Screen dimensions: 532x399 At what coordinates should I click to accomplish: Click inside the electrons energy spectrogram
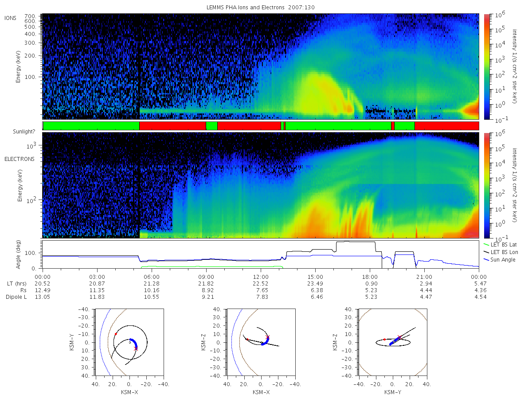(x=261, y=185)
